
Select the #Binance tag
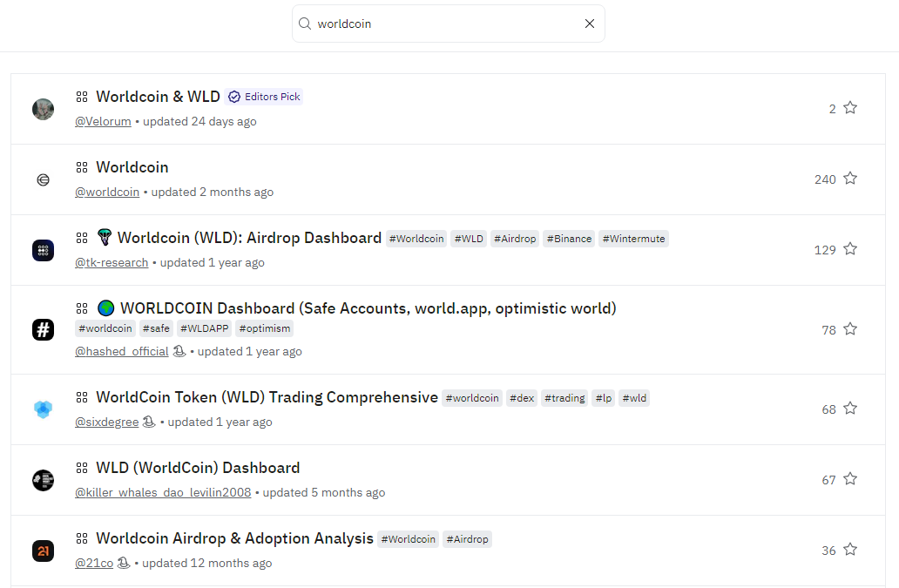[570, 239]
